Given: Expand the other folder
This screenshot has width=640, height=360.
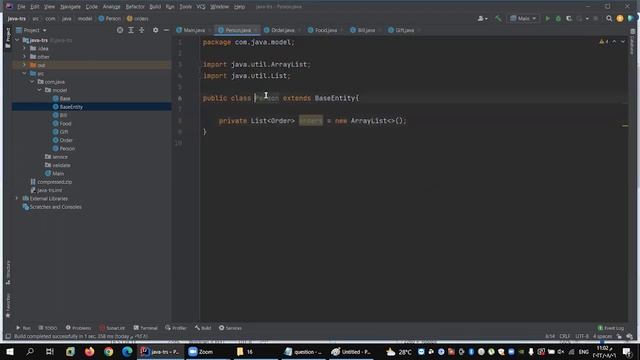Looking at the screenshot, I should pos(24,57).
